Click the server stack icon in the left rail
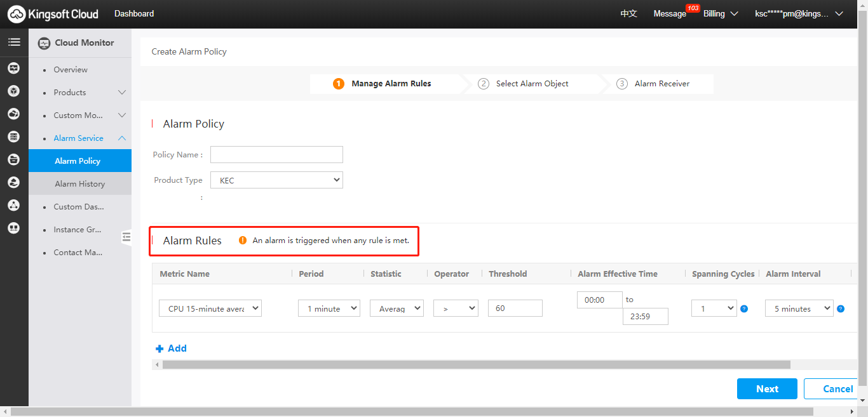The height and width of the screenshot is (417, 868). (x=13, y=136)
